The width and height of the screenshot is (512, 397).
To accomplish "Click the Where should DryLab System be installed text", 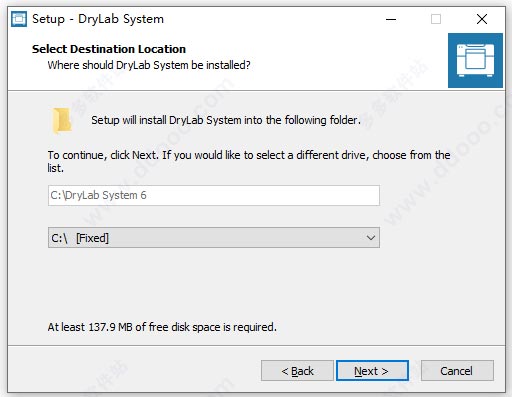I will pos(149,65).
